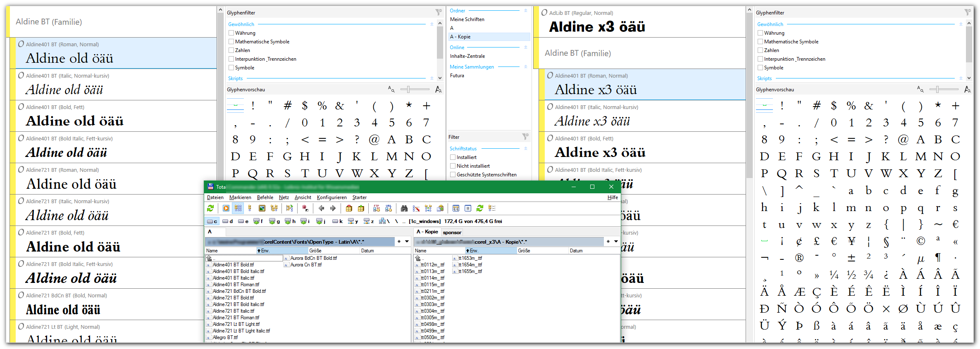980x349 pixels.
Task: Click the synchronize directories icon
Action: (x=428, y=208)
